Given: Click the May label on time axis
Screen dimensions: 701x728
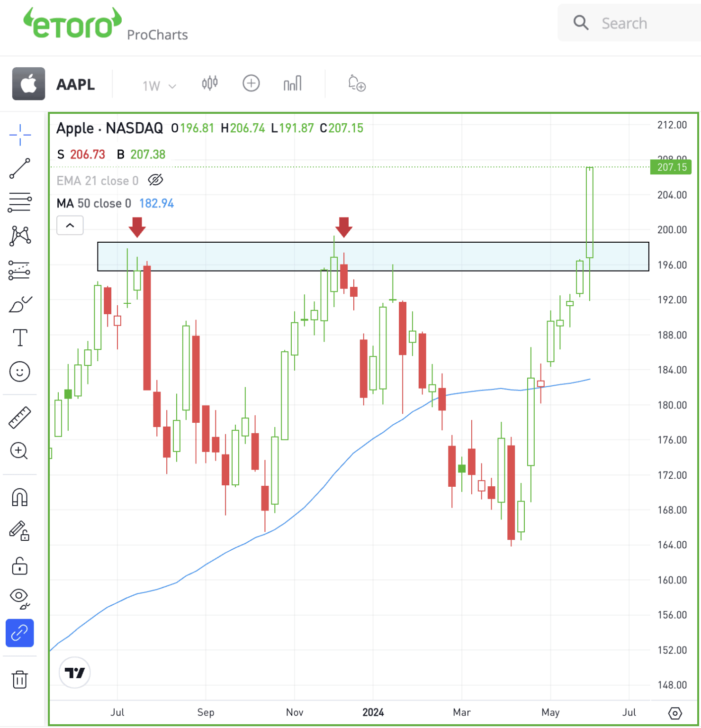Looking at the screenshot, I should coord(551,712).
